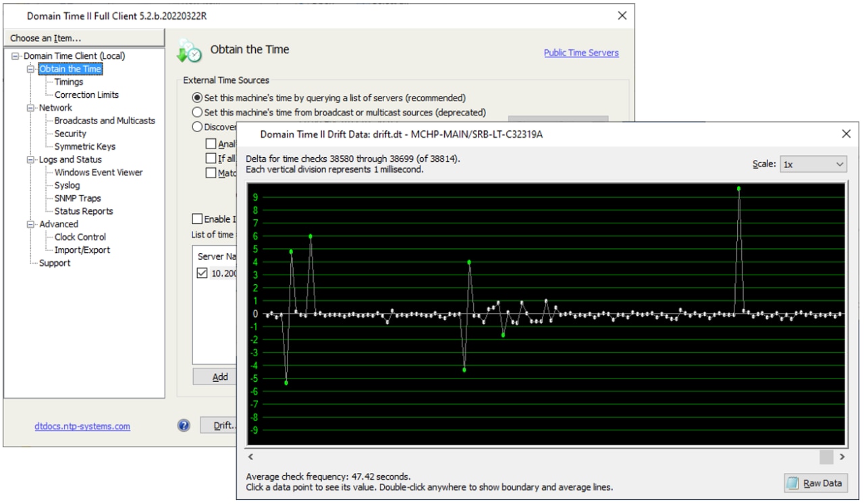Click the tallest green spike on drift graph
Viewport: 864px width, 504px height.
740,190
